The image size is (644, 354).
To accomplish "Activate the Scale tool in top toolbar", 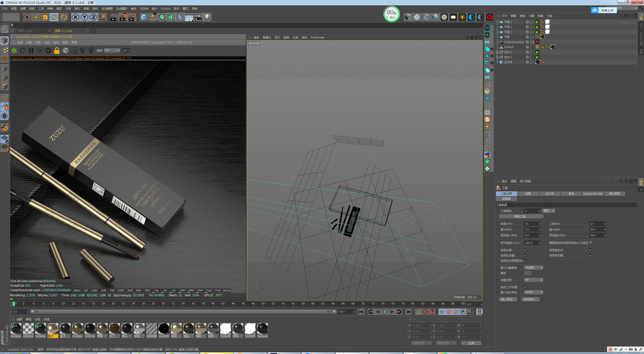I will tap(45, 17).
